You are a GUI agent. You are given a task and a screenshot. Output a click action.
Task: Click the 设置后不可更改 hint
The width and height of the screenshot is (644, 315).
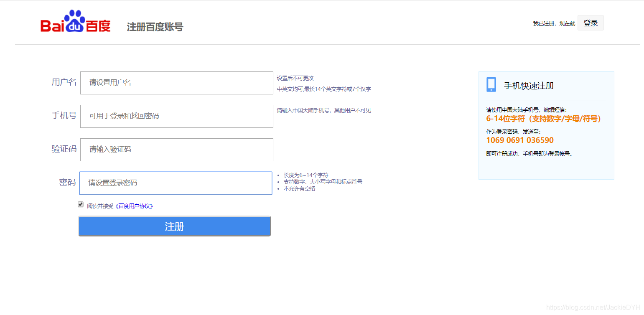click(x=295, y=78)
